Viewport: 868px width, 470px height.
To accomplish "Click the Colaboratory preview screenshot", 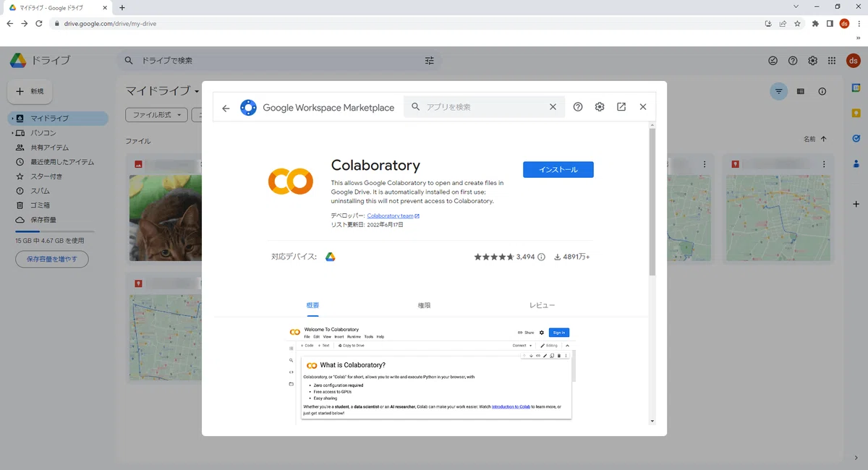I will coord(430,373).
